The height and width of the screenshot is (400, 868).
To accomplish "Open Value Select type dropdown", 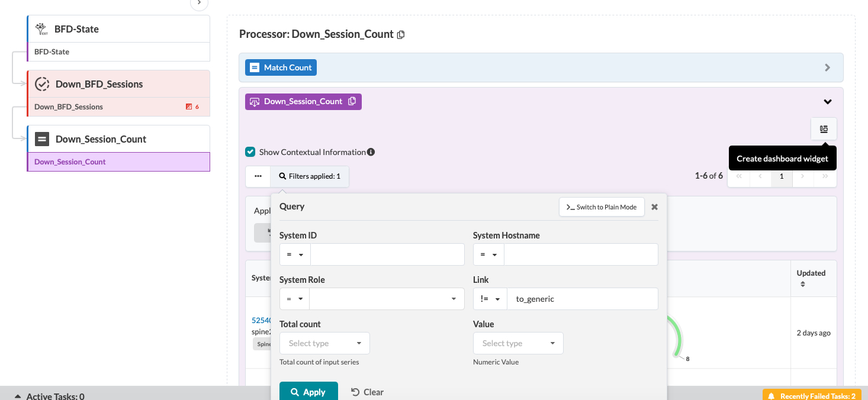I will tap(518, 343).
